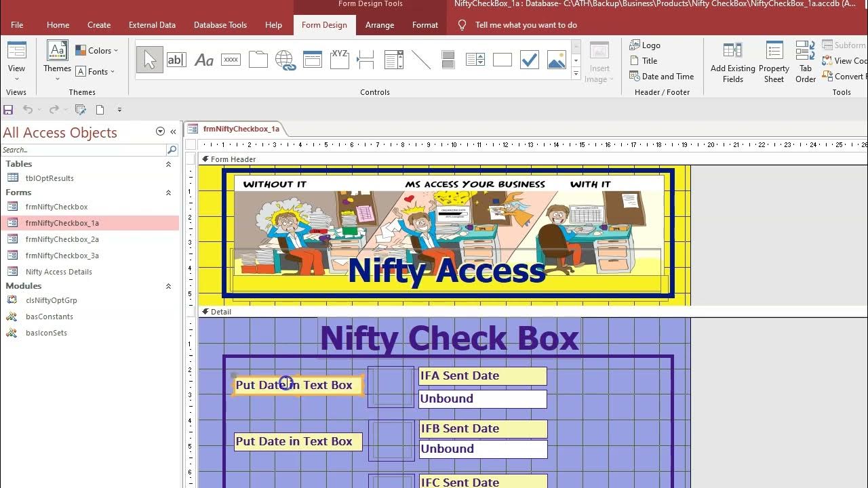Choose the Insert Page Break control

pos(366,60)
